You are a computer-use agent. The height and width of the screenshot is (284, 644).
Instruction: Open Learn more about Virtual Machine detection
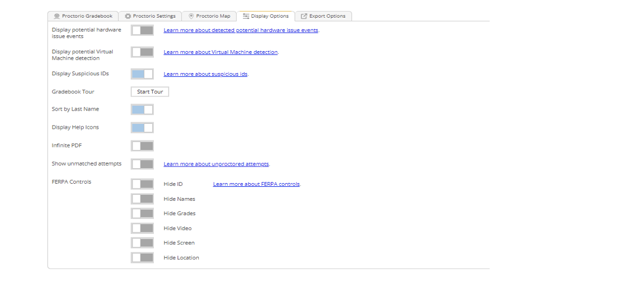pyautogui.click(x=221, y=52)
